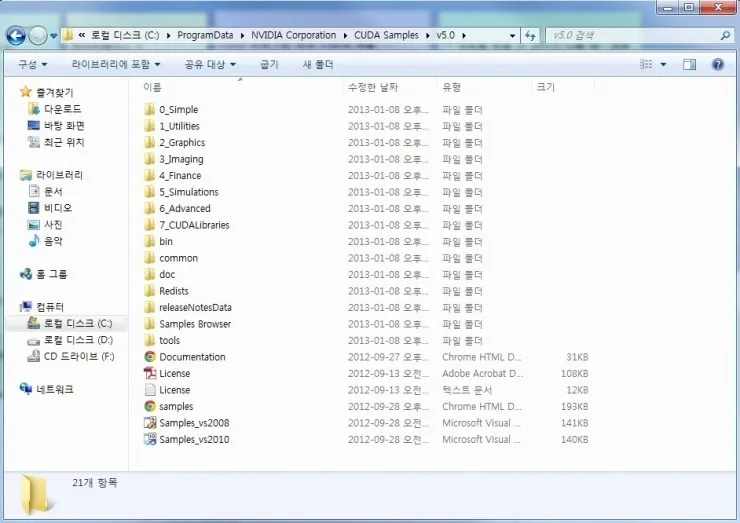The height and width of the screenshot is (523, 740).
Task: Open the 라이브러리에 포함 menu
Action: pyautogui.click(x=116, y=64)
